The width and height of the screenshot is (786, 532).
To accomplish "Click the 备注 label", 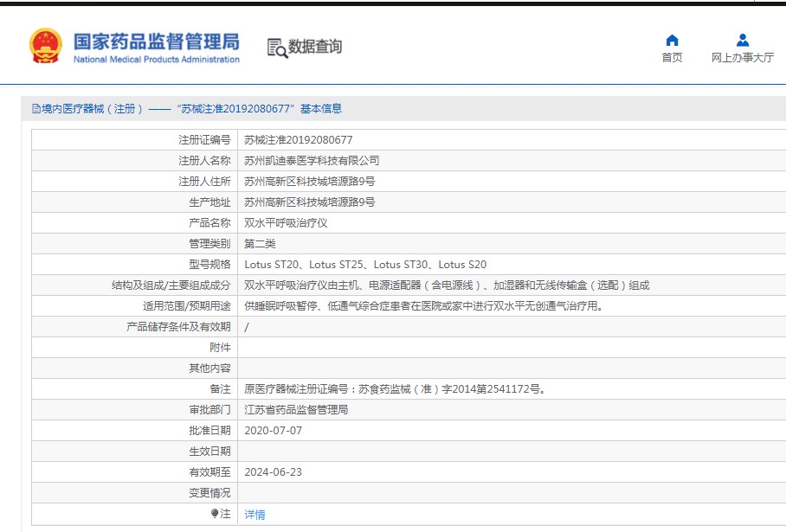I will pos(220,389).
